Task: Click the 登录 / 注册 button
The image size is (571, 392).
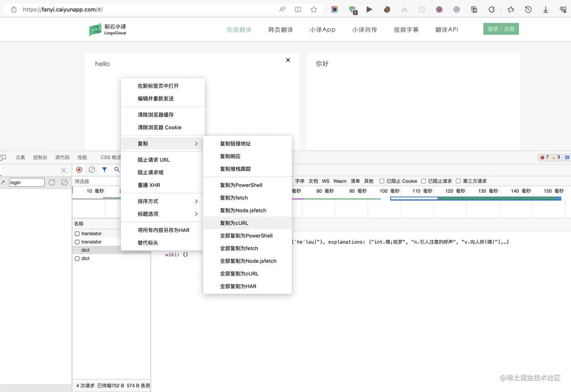Action: pyautogui.click(x=501, y=29)
